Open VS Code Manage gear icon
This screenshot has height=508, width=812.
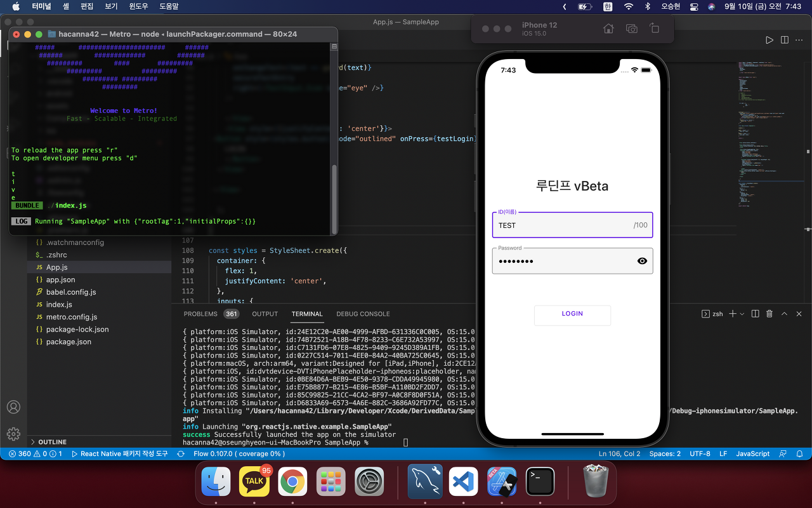(x=13, y=434)
